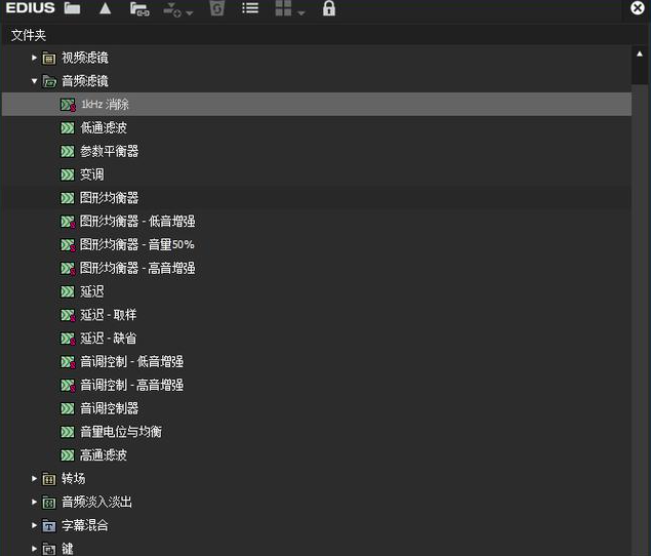
Task: Expand the 转场 folder arrow
Action: tap(34, 478)
